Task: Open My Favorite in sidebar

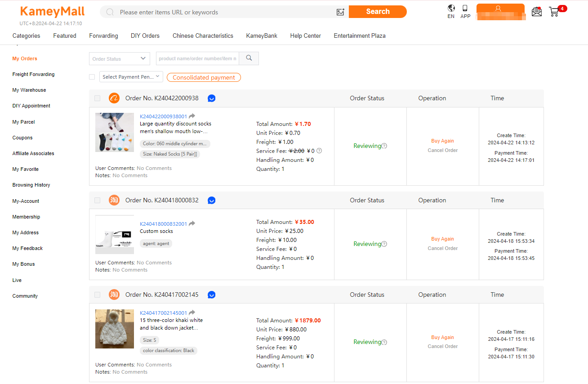Action: 26,169
